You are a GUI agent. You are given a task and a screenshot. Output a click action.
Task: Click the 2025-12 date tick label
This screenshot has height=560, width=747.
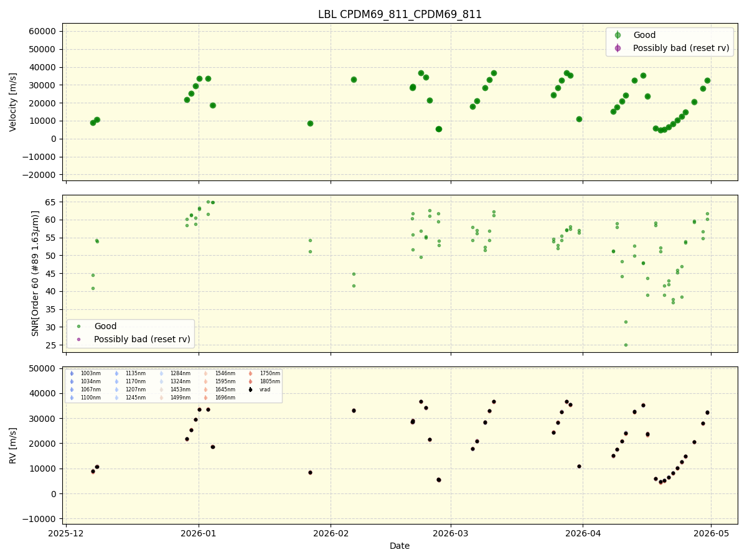click(66, 533)
